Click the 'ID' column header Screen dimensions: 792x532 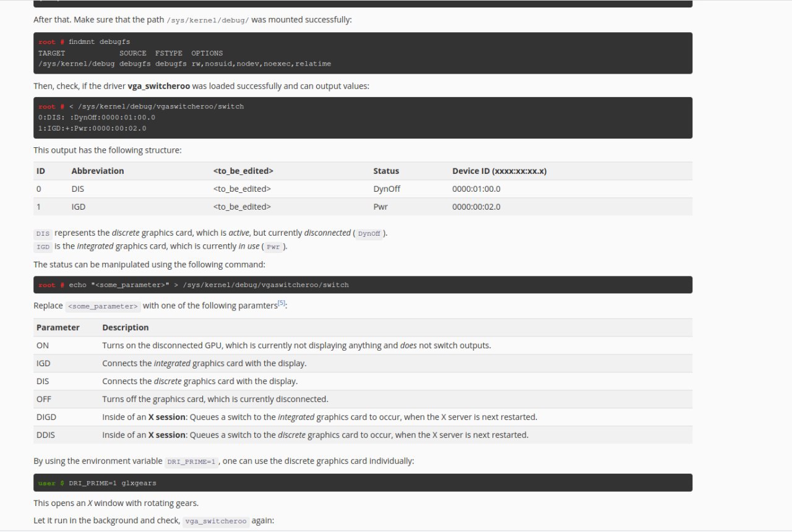click(x=41, y=171)
